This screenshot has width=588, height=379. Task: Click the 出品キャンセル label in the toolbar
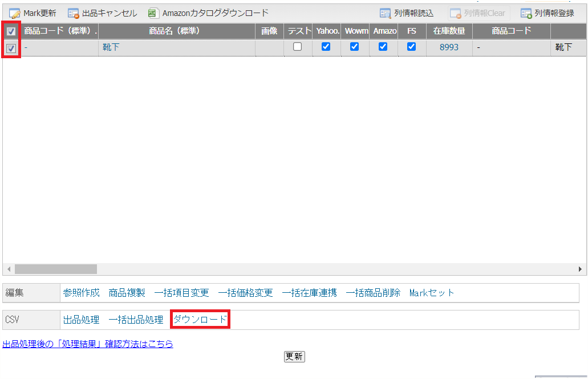pos(110,14)
